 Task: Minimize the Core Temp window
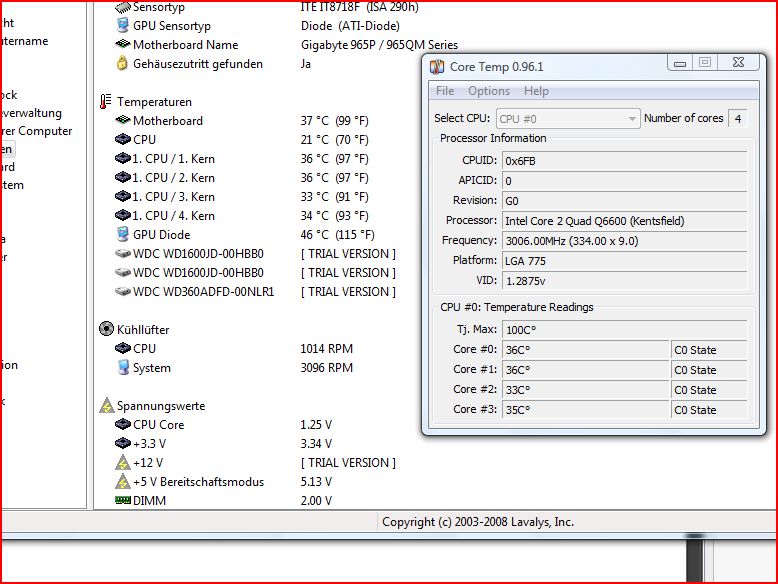(680, 63)
